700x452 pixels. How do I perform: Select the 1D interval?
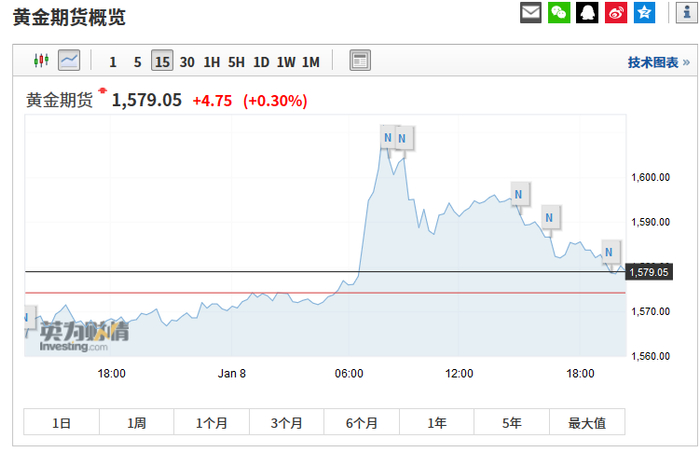[x=261, y=62]
